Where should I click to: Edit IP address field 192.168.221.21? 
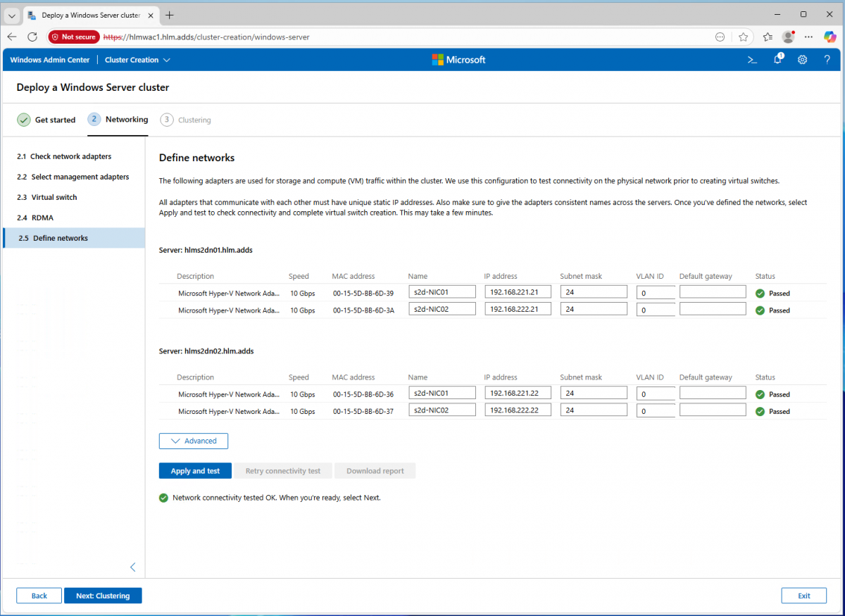[x=518, y=291]
